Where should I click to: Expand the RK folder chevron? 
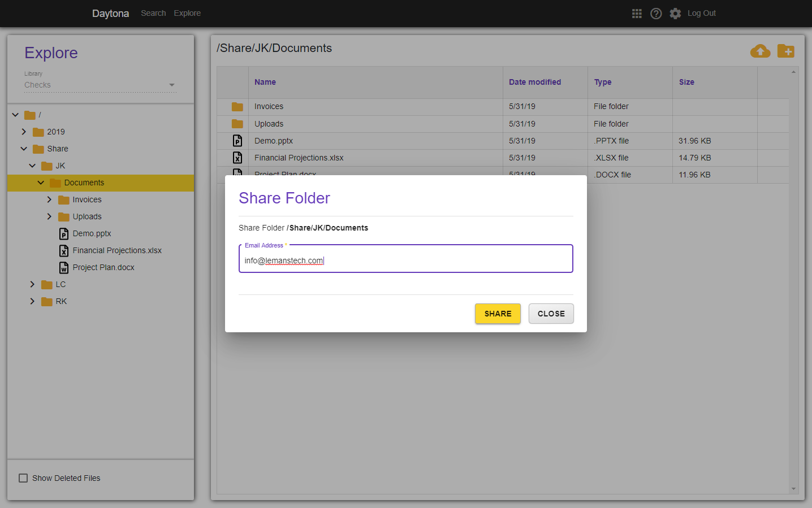tap(32, 301)
